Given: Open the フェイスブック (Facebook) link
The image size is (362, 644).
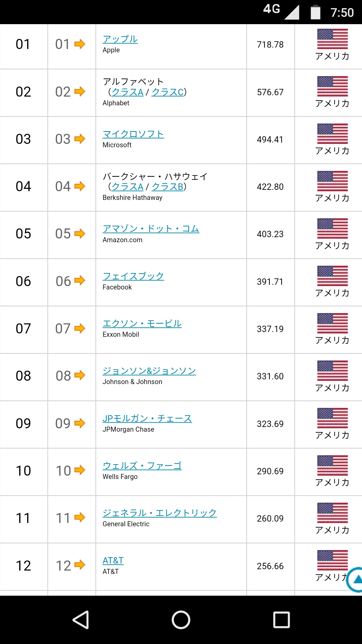Looking at the screenshot, I should point(133,276).
